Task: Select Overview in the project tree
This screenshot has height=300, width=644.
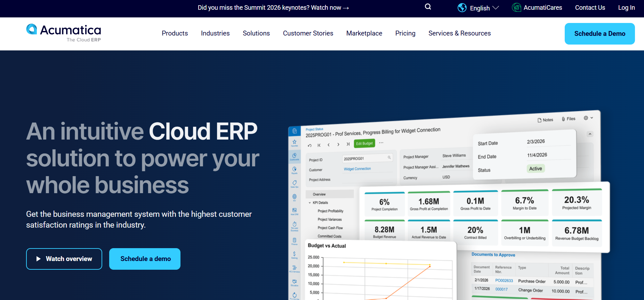Action: point(330,194)
